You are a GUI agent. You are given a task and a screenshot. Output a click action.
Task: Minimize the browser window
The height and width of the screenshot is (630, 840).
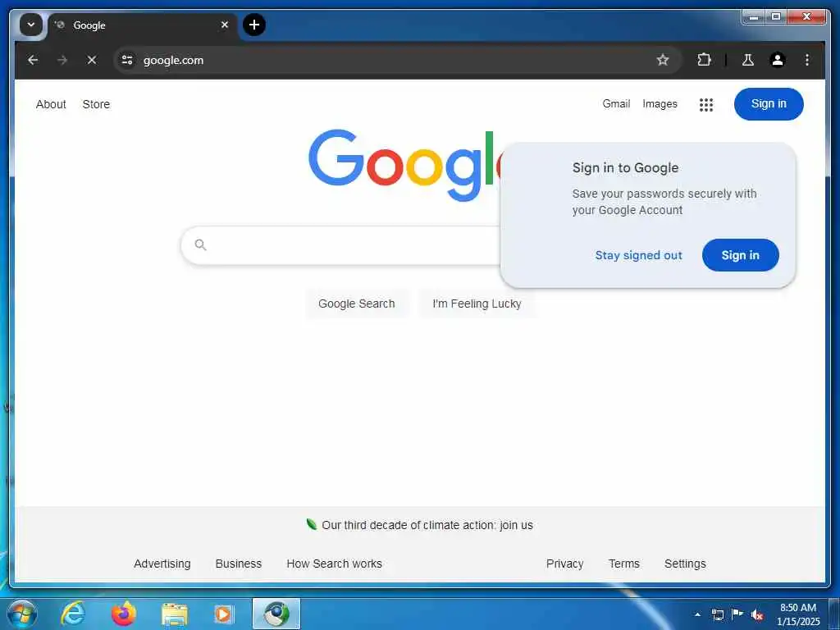[x=753, y=17]
